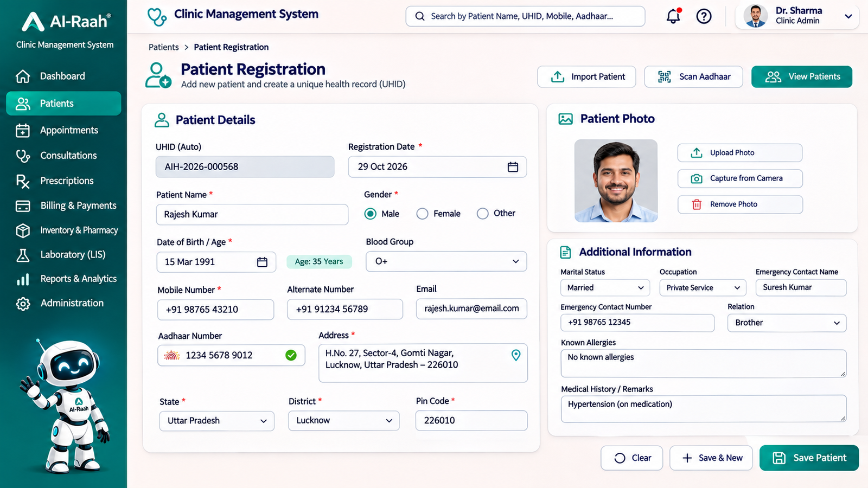Click the Save & New button
868x488 pixels.
point(711,458)
